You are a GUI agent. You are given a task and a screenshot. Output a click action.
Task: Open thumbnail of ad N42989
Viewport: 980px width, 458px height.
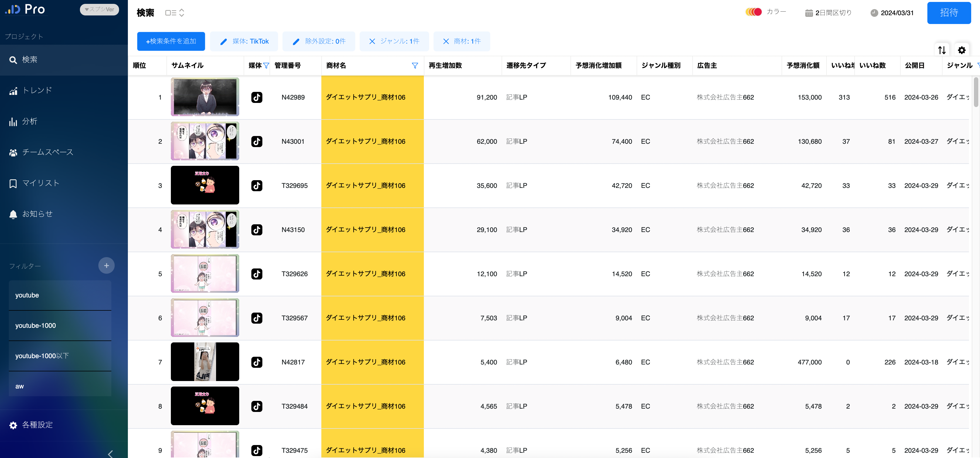pyautogui.click(x=205, y=97)
